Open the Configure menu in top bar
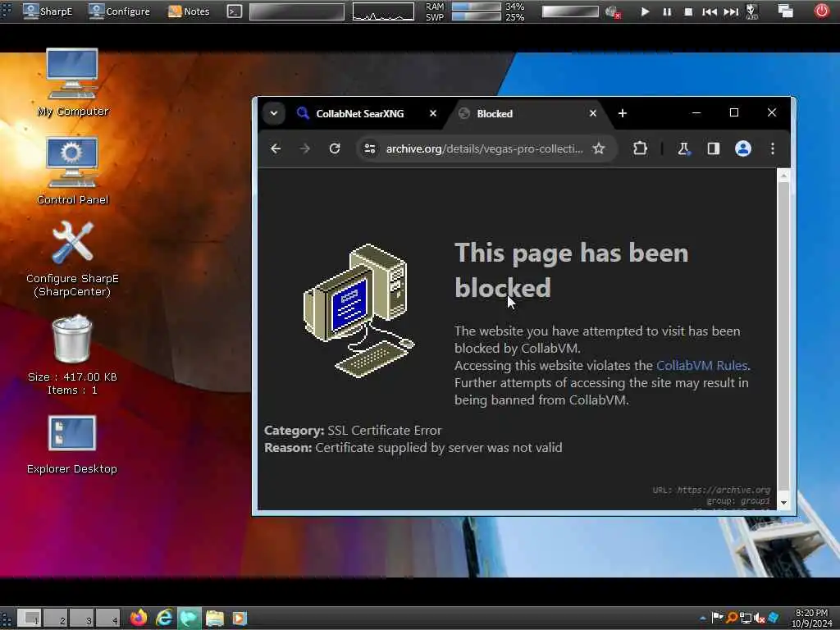This screenshot has height=630, width=840. (119, 11)
